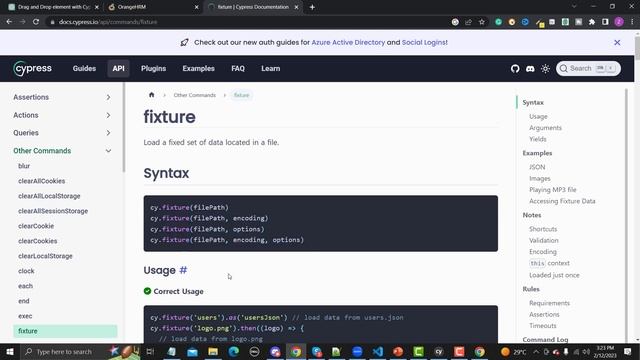Click the green Correct Usage check icon
Screen dimensions: 640x360
[x=147, y=291]
